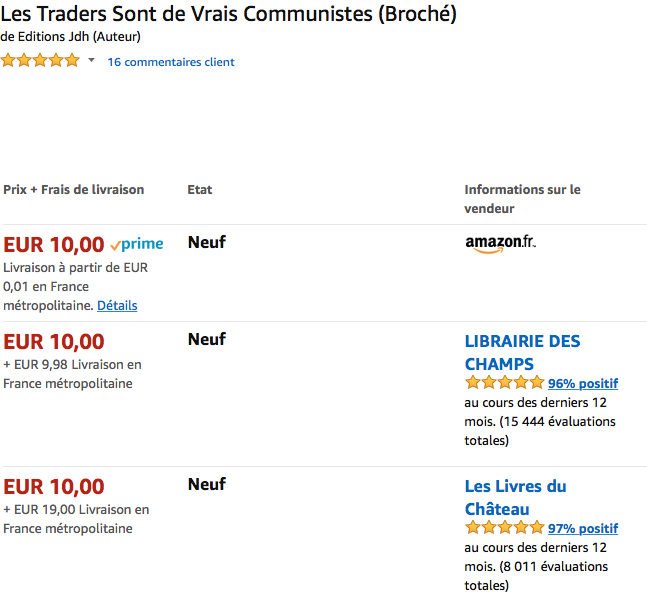Click the Amazon offer price EUR 10,00
The image size is (647, 596).
[54, 244]
